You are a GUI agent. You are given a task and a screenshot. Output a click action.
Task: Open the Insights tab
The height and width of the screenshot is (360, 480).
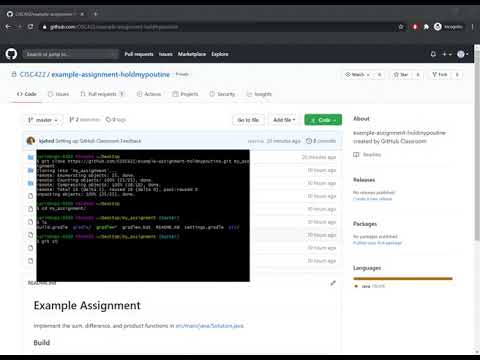(259, 94)
